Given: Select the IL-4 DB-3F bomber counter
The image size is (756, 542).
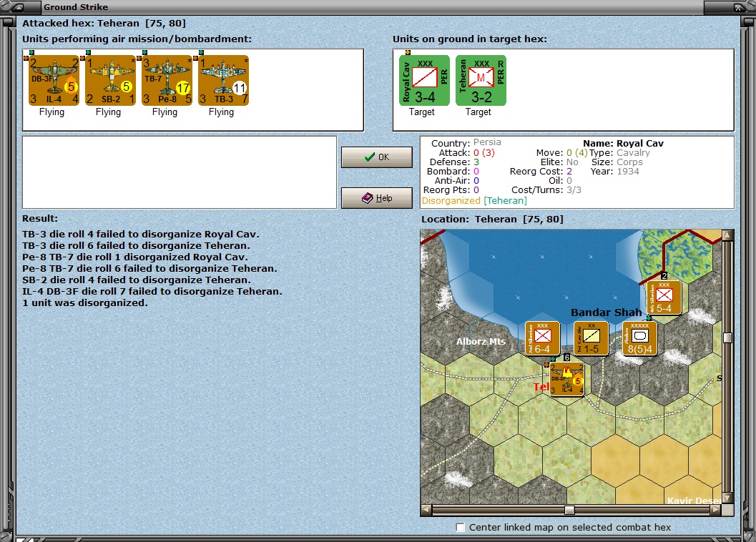Looking at the screenshot, I should 54,80.
